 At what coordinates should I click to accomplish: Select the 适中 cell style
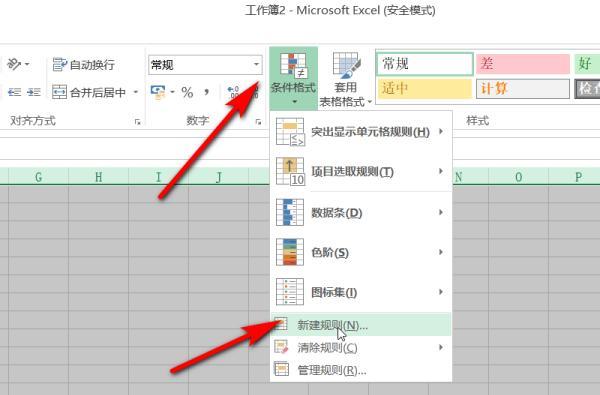pyautogui.click(x=425, y=89)
